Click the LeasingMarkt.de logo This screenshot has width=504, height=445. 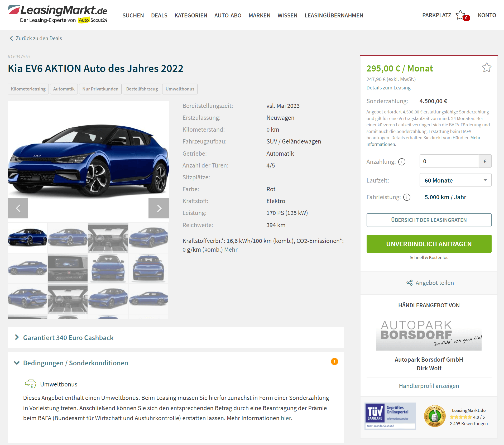coord(57,14)
